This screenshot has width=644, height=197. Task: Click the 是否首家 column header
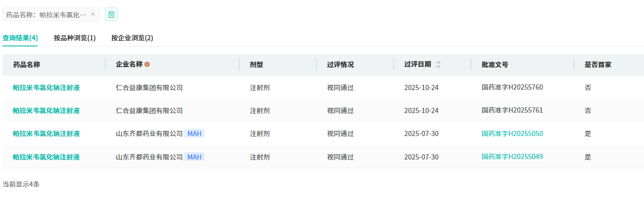click(x=598, y=65)
